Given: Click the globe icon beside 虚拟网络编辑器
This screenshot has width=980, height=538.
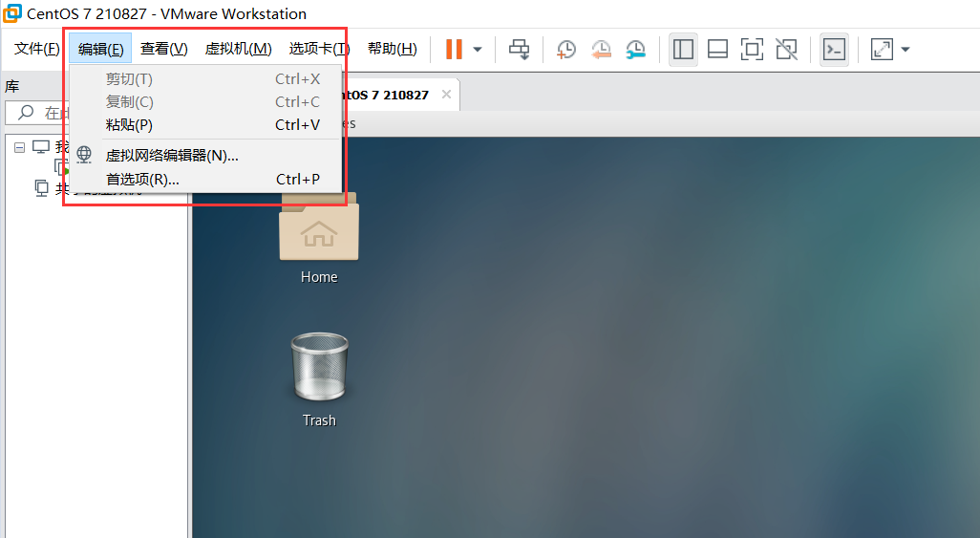Looking at the screenshot, I should (x=84, y=155).
